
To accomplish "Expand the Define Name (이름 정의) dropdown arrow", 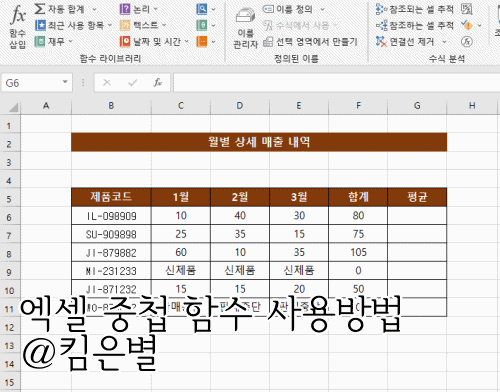I will [x=322, y=9].
